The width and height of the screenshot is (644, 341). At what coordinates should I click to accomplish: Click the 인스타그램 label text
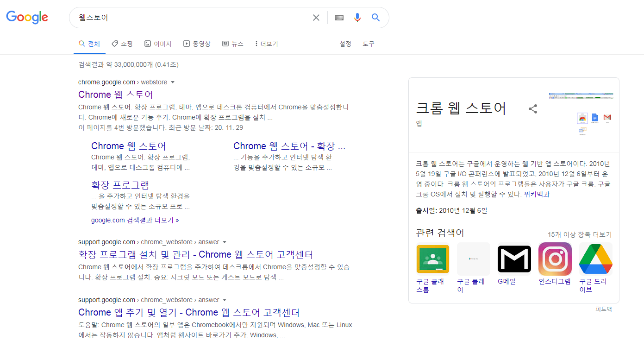[555, 281]
